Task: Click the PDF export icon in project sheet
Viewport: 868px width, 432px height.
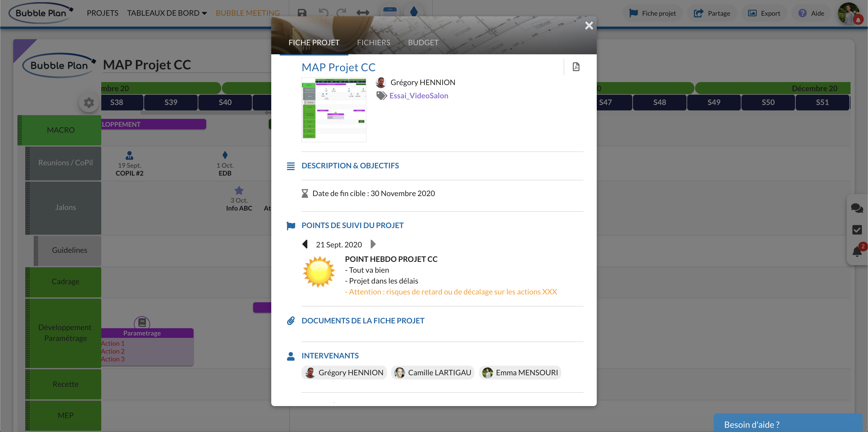Action: (x=576, y=67)
